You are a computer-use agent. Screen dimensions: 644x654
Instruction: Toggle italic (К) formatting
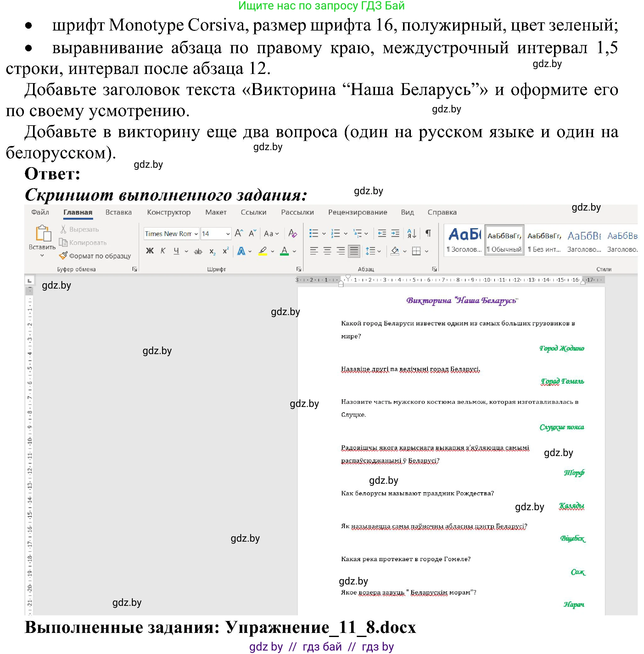(x=163, y=251)
